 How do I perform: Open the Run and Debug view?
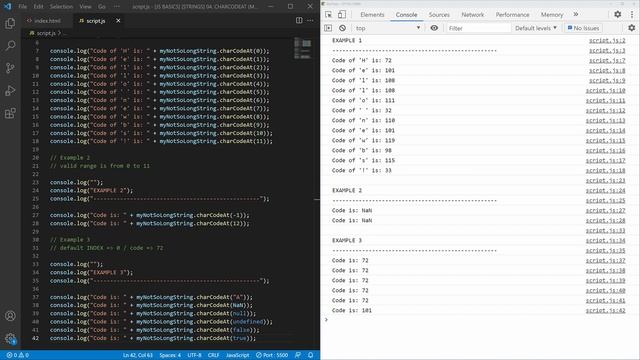[10, 90]
